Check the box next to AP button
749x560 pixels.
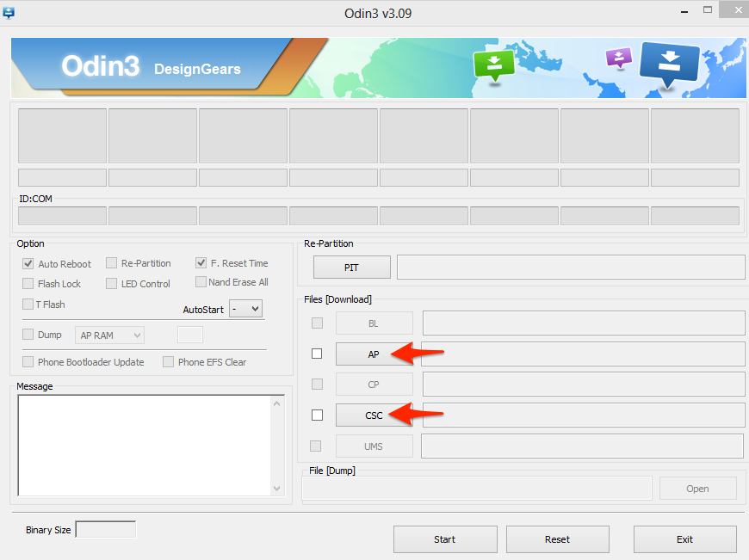click(x=317, y=354)
